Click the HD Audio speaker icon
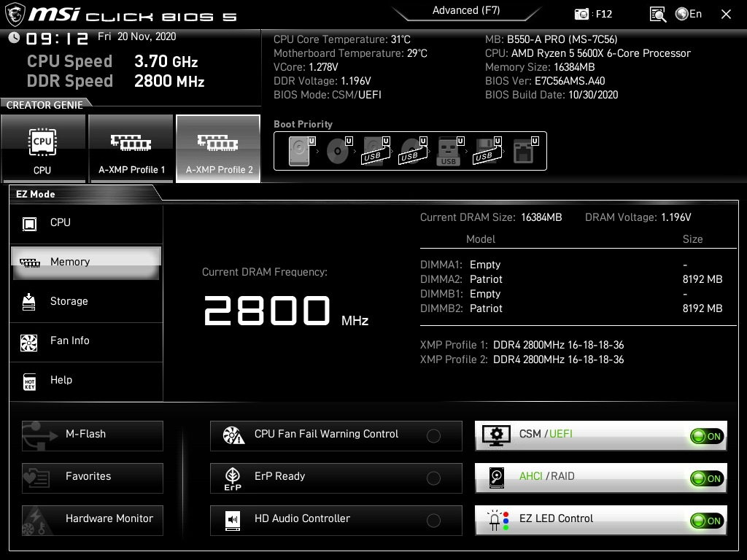The image size is (747, 560). tap(233, 521)
